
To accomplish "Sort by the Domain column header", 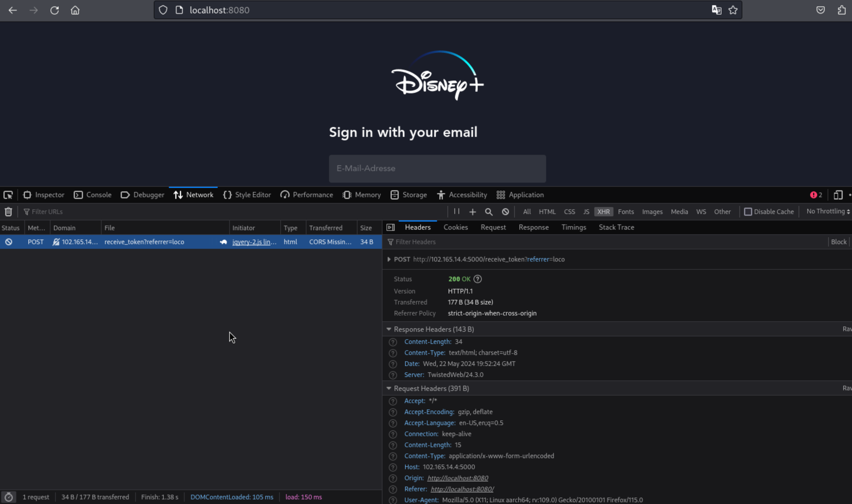I will click(75, 228).
